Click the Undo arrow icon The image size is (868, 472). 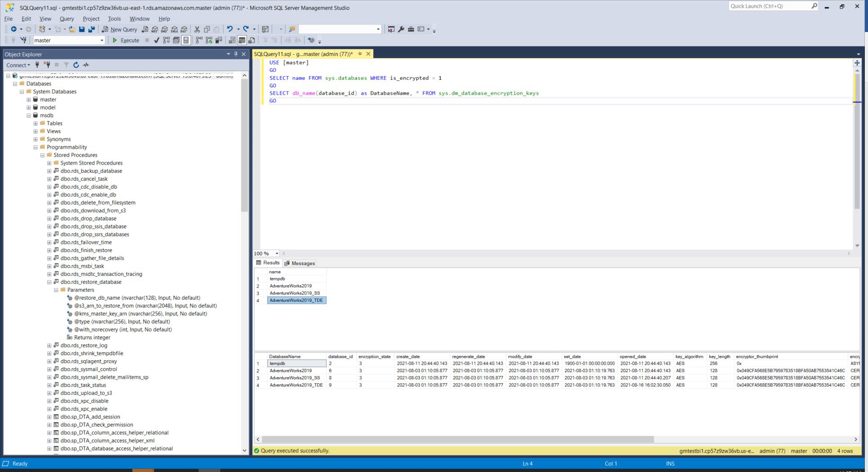[230, 29]
